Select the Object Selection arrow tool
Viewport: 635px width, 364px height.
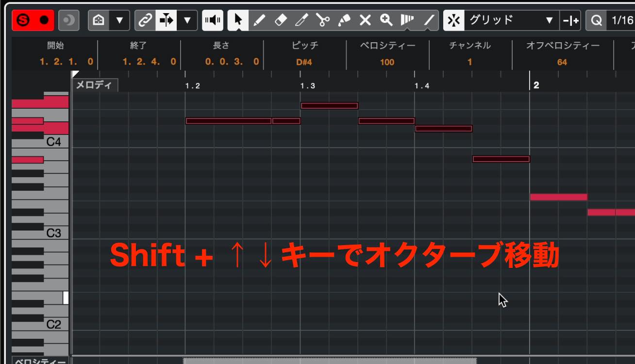238,20
